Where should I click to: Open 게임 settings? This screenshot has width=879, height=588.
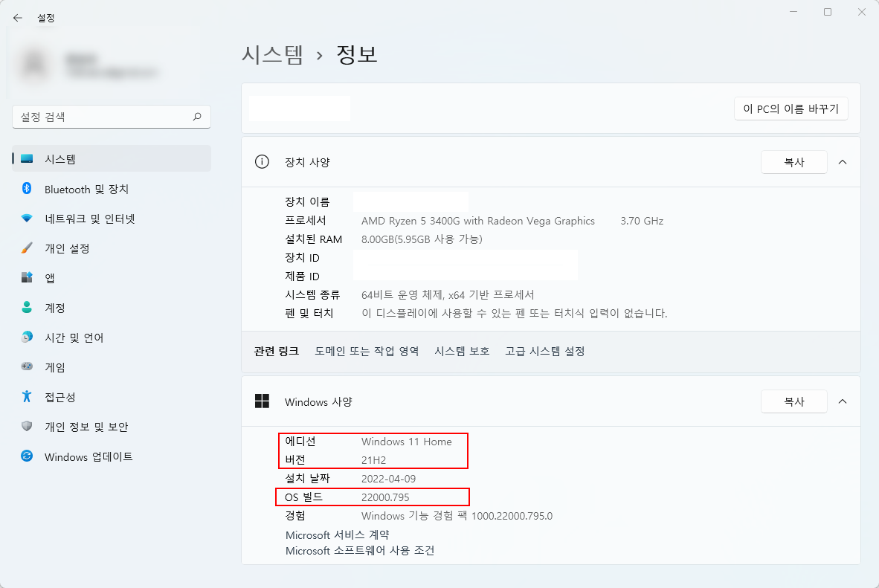tap(112, 367)
